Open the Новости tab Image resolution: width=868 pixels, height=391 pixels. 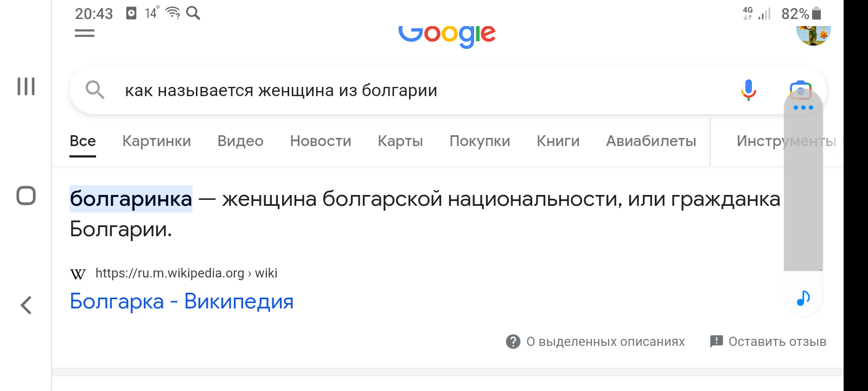click(321, 141)
